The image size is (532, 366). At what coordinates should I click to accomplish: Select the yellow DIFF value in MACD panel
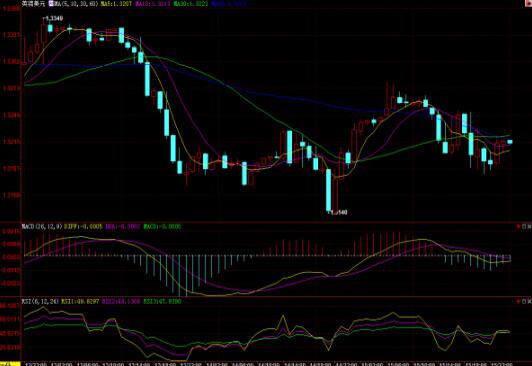[83, 226]
